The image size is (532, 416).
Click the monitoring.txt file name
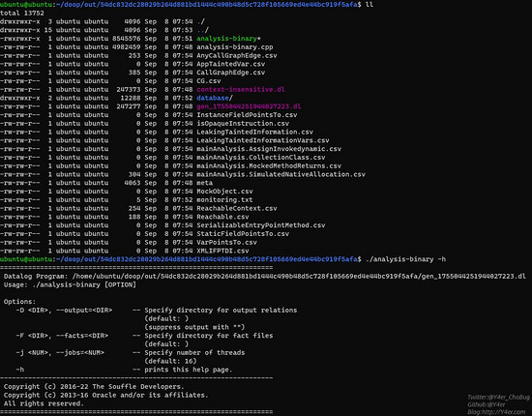click(224, 199)
